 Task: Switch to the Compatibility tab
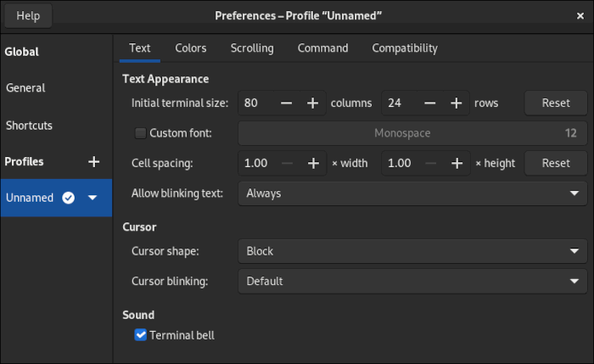[x=405, y=48]
